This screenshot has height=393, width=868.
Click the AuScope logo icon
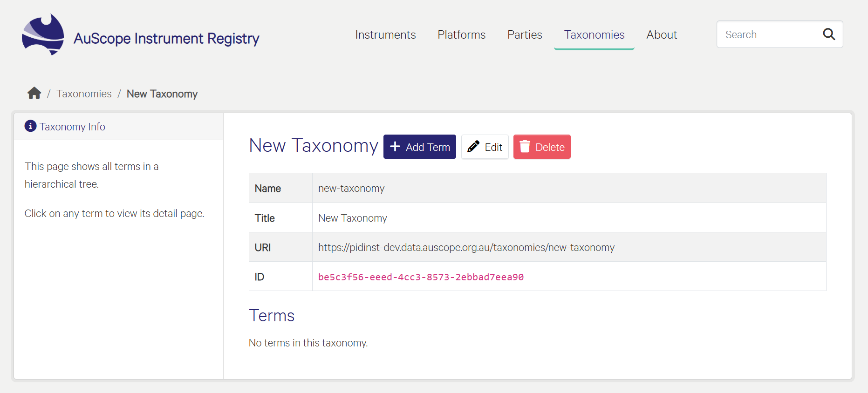pos(43,34)
